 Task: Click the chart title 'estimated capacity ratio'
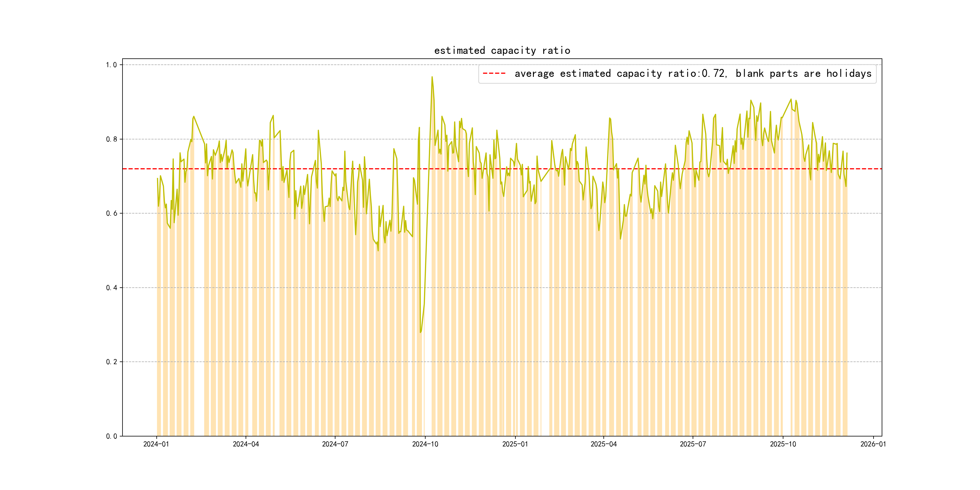pos(502,51)
